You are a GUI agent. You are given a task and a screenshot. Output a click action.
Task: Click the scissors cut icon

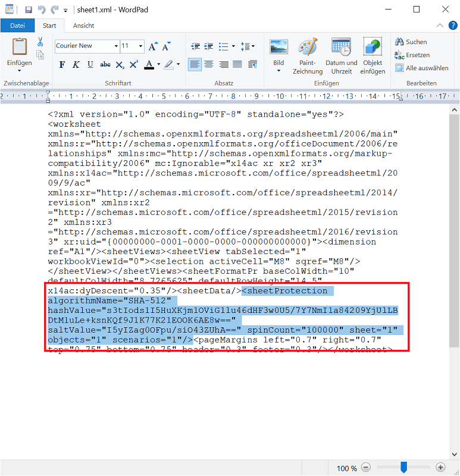point(40,42)
